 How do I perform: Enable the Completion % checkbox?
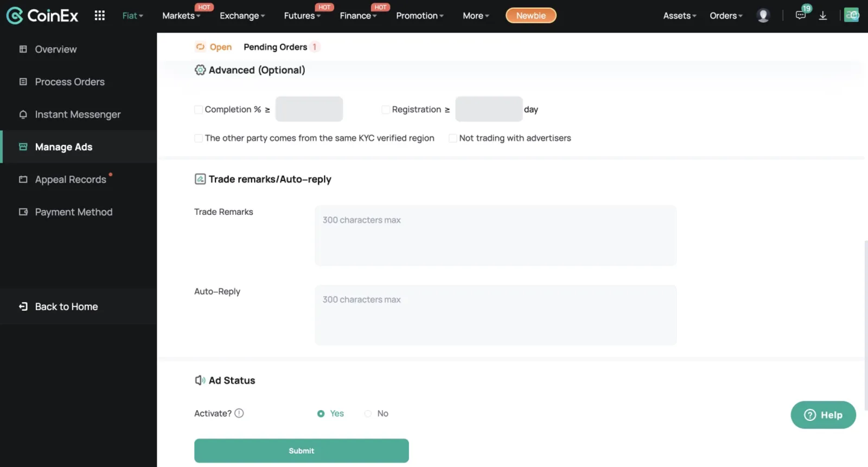pyautogui.click(x=199, y=110)
